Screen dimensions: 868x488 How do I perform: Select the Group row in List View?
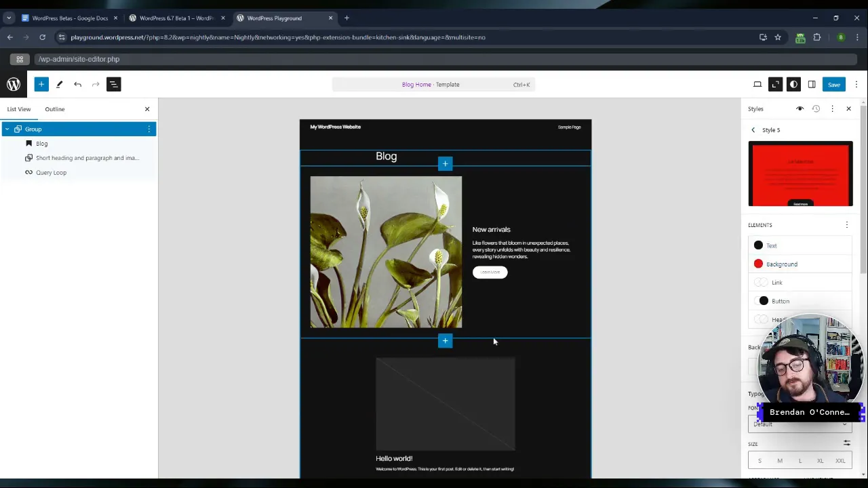point(79,129)
